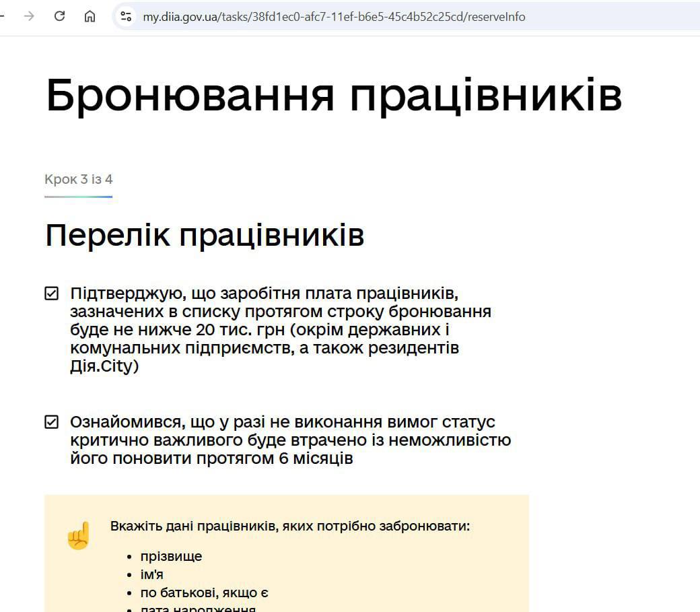Image resolution: width=700 pixels, height=612 pixels.
Task: Go to the browser home page
Action: (90, 16)
